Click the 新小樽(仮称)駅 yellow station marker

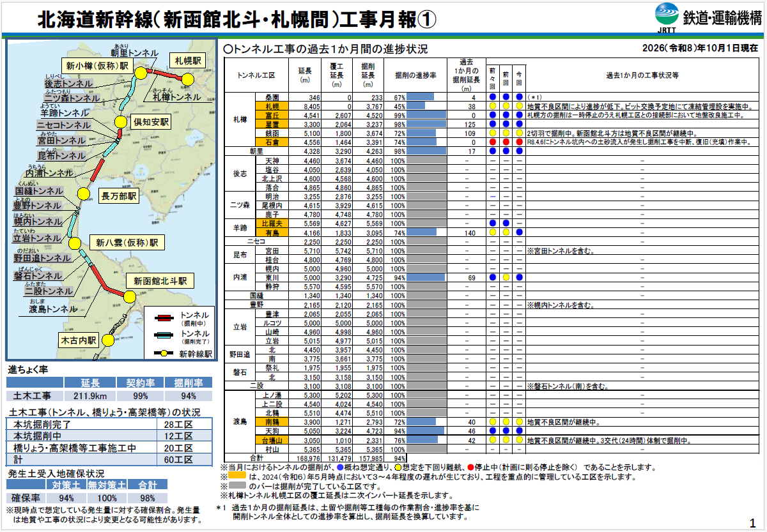(139, 73)
